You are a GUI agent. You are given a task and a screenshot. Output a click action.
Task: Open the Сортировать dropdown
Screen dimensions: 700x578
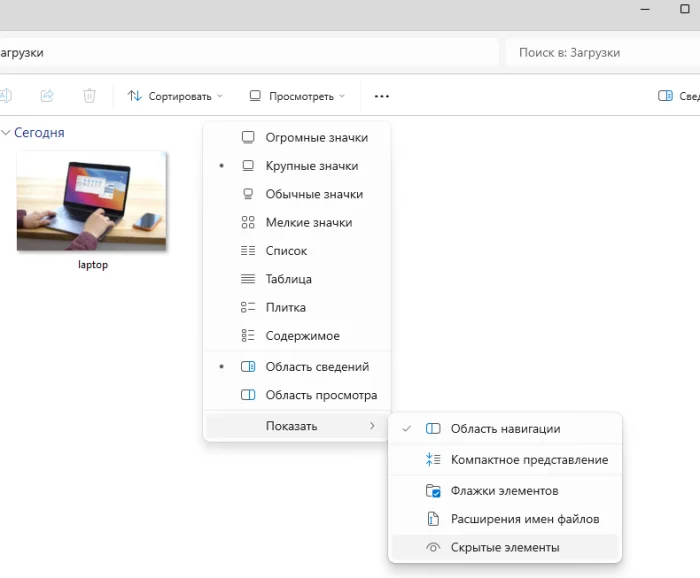click(175, 96)
